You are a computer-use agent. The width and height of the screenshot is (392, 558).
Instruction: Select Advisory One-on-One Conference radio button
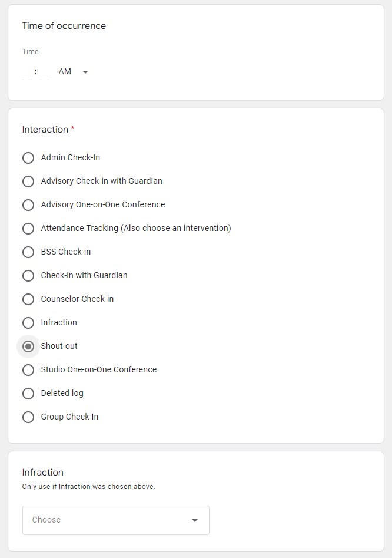[x=28, y=205]
